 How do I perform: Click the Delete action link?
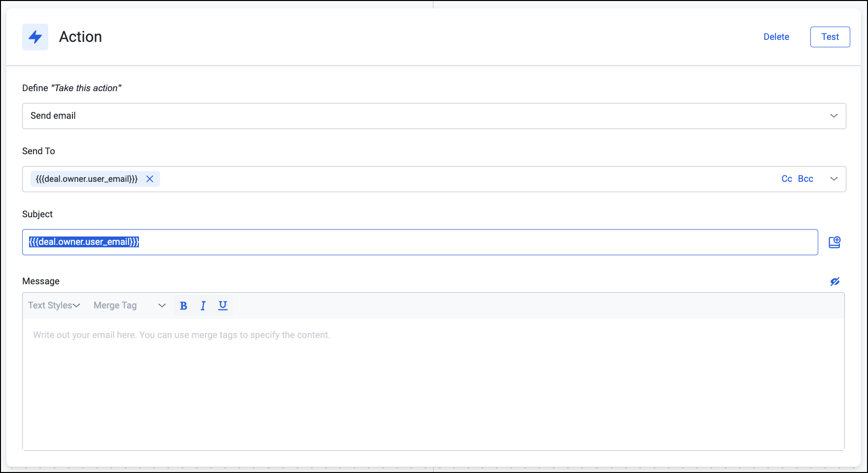click(776, 37)
